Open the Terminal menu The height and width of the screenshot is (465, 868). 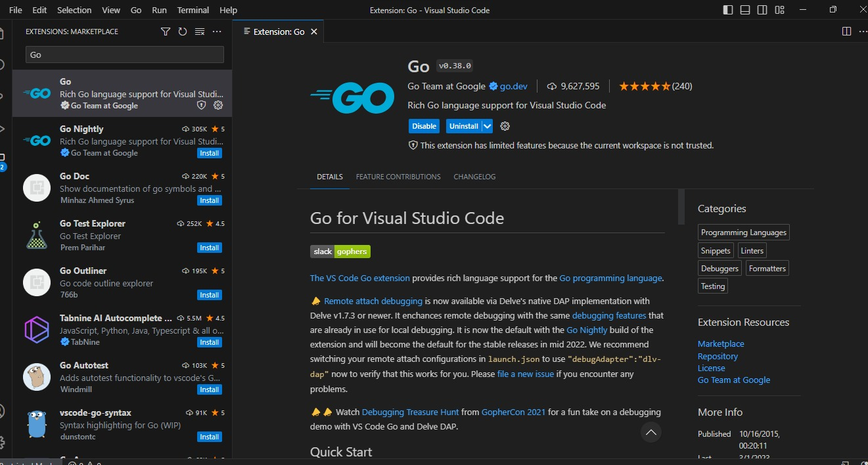(x=193, y=10)
